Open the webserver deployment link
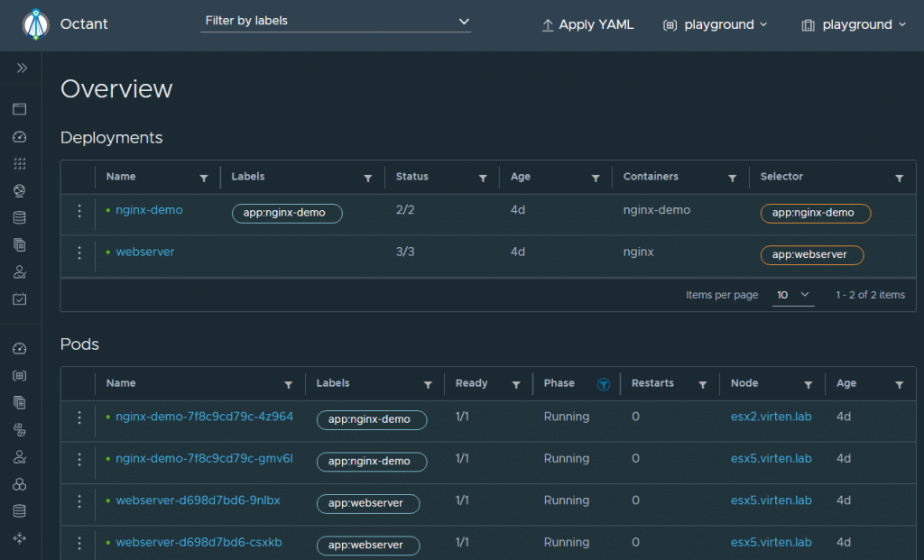 click(x=145, y=252)
